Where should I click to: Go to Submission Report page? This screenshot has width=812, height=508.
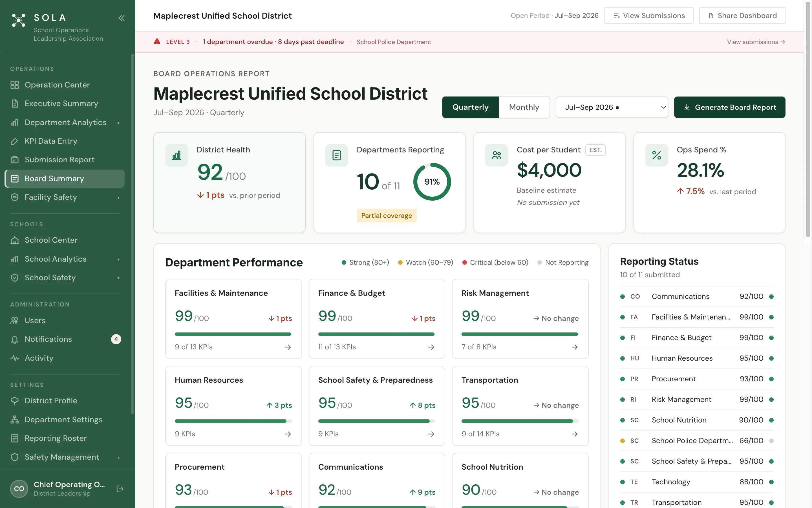coord(65,159)
